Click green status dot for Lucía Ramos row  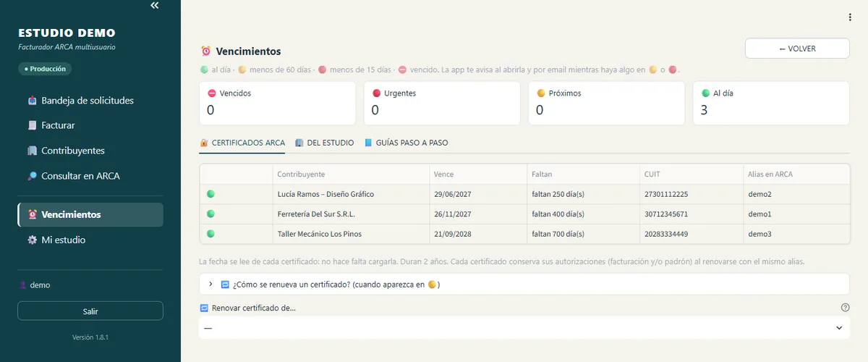(211, 194)
